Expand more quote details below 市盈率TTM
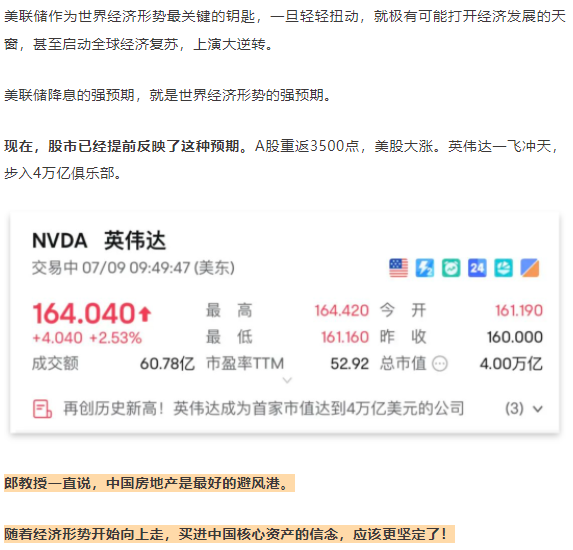This screenshot has width=573, height=550. 288,380
